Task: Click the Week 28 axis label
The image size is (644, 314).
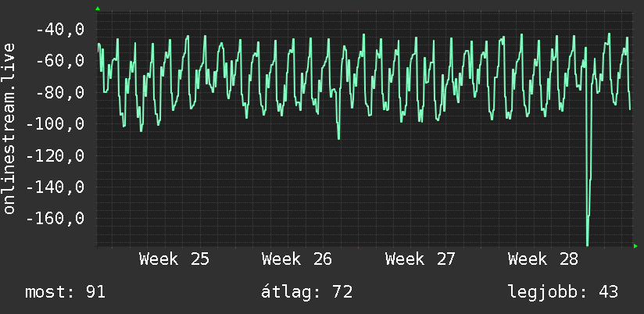Action: click(543, 259)
